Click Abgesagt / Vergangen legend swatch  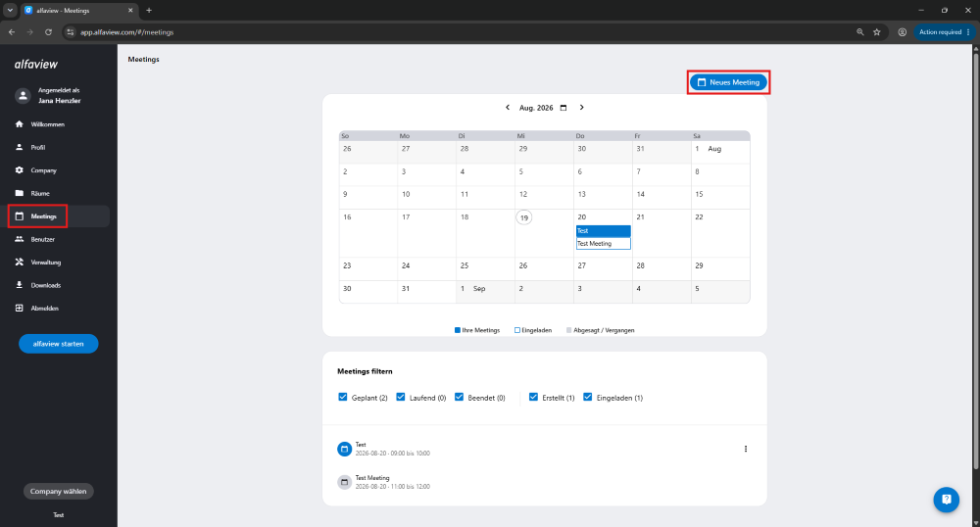(x=568, y=330)
